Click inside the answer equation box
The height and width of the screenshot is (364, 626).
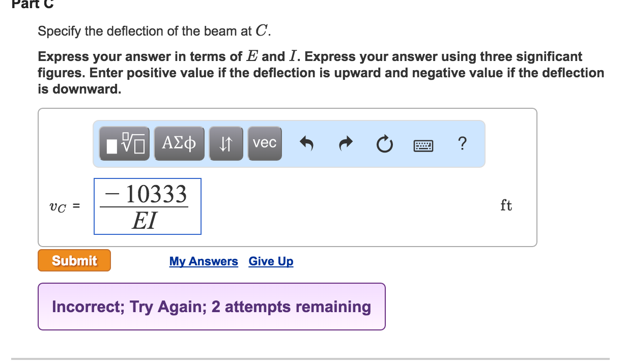148,206
